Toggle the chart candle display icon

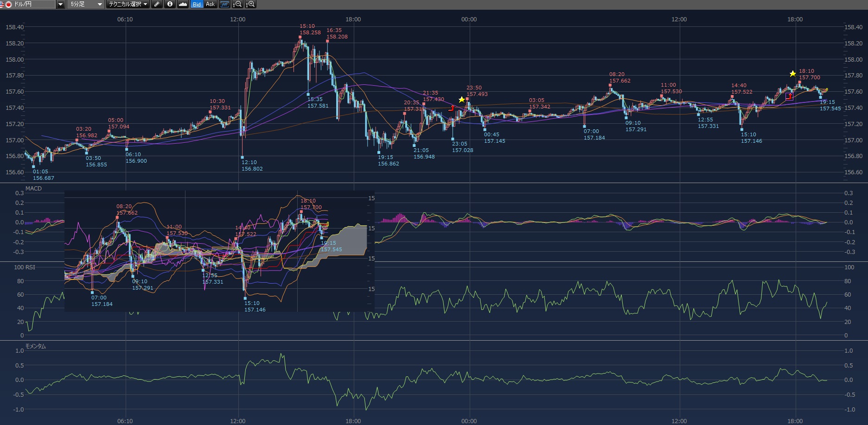[x=224, y=4]
